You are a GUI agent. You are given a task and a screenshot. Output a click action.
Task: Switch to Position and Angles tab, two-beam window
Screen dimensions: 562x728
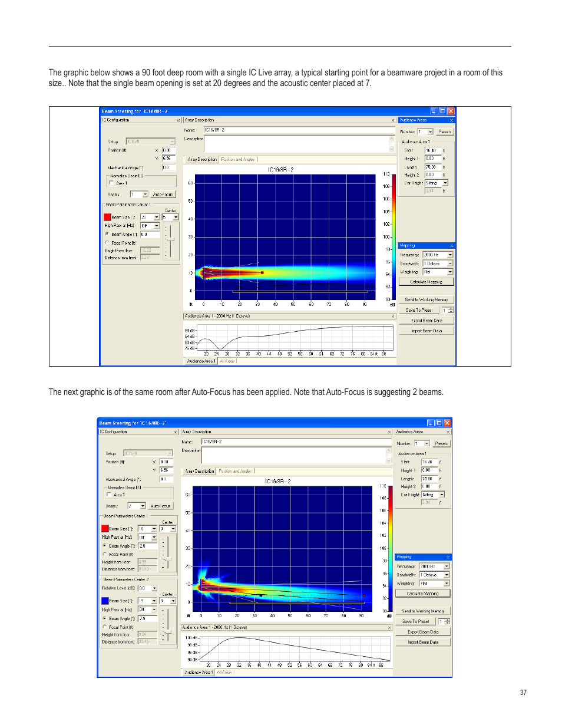235,472
